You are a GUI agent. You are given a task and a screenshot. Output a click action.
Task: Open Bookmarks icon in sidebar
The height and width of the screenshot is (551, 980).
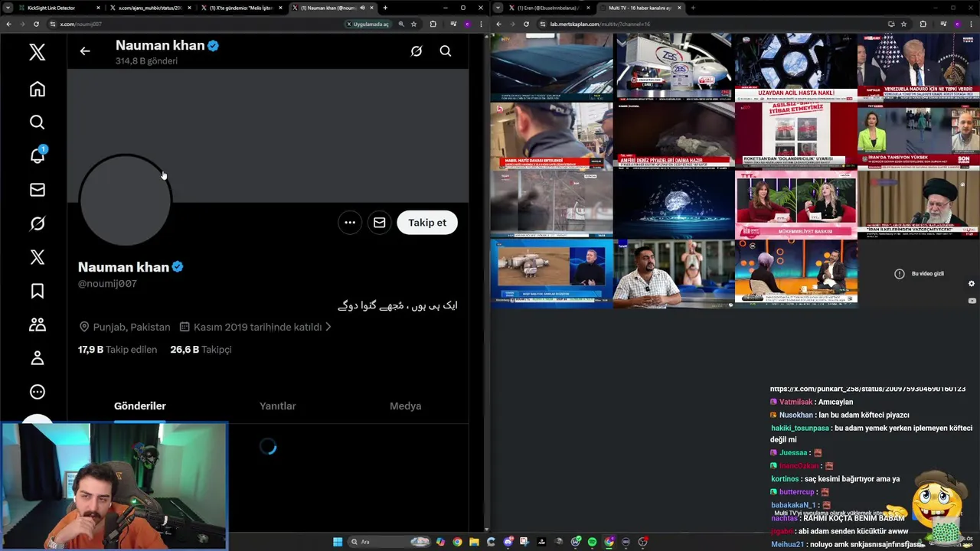[37, 291]
